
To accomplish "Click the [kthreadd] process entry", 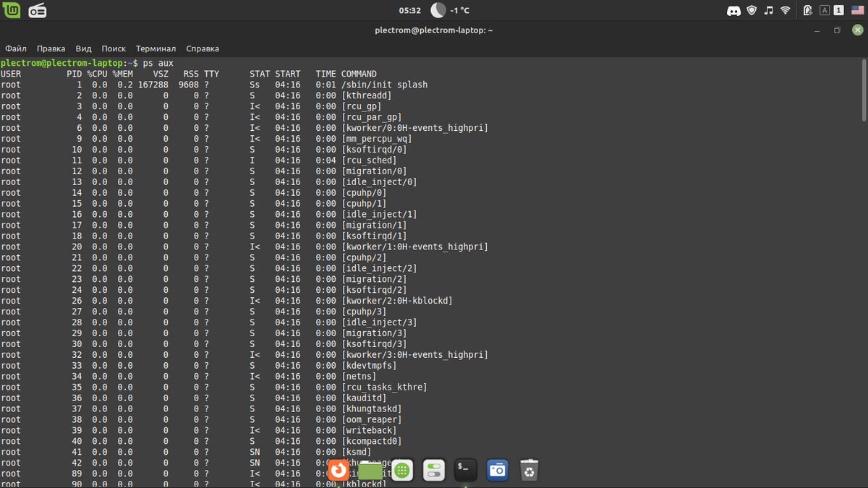I will (367, 95).
